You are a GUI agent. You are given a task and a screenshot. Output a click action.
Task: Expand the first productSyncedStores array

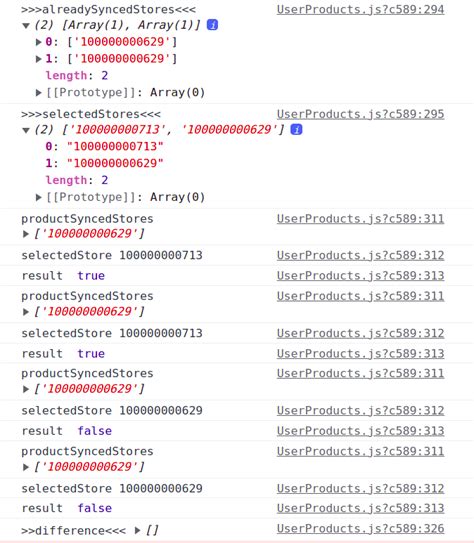pyautogui.click(x=25, y=234)
